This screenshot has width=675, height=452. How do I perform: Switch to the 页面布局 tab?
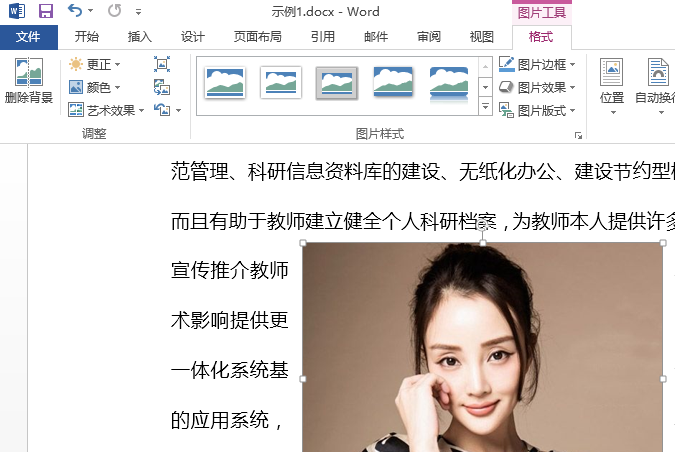pyautogui.click(x=257, y=37)
